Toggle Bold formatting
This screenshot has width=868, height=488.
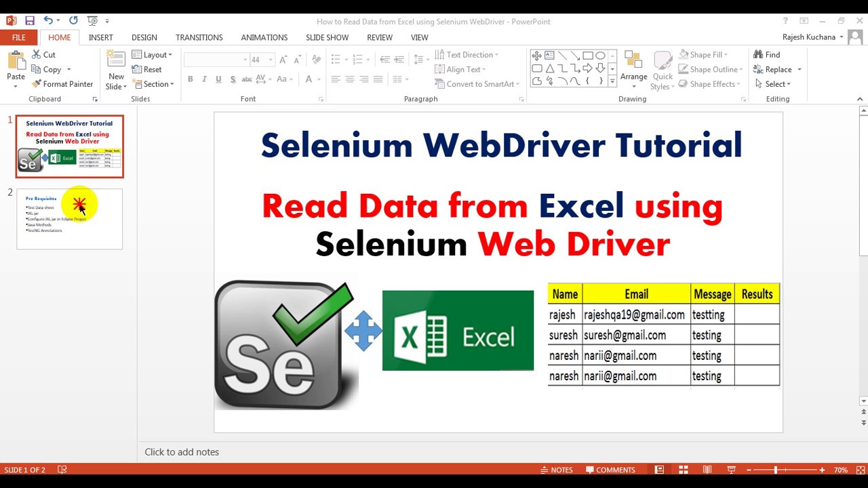point(191,79)
